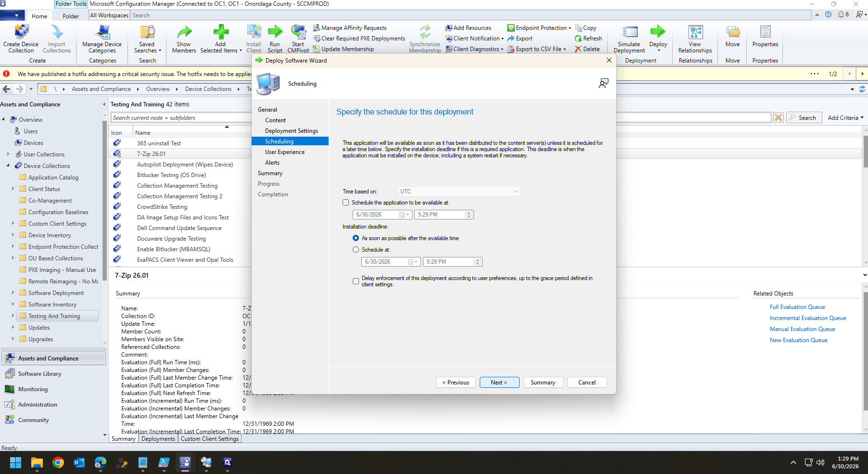Click the Refresh ribbon icon
The height and width of the screenshot is (474, 868).
[588, 38]
